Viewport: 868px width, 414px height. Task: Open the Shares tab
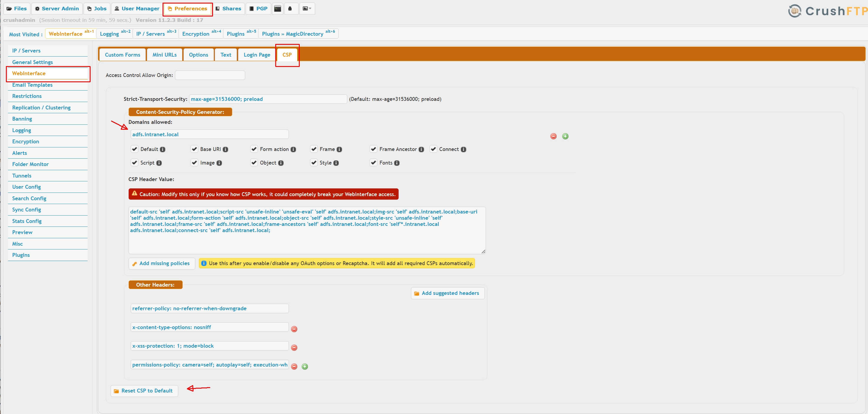(228, 9)
